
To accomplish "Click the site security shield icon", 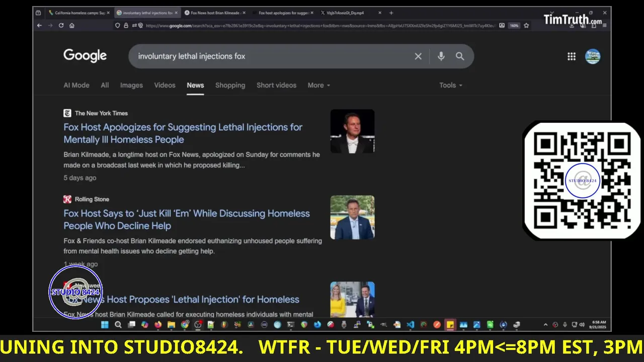I will 117,26.
